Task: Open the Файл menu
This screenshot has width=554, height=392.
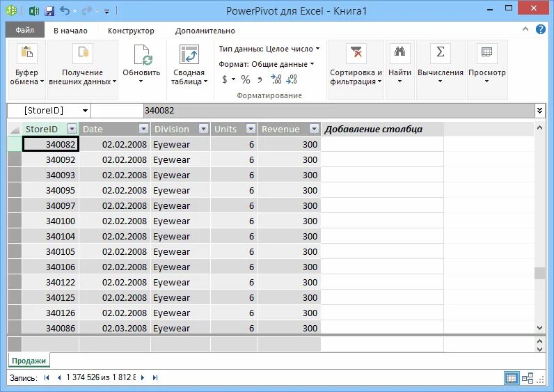Action: pos(25,30)
